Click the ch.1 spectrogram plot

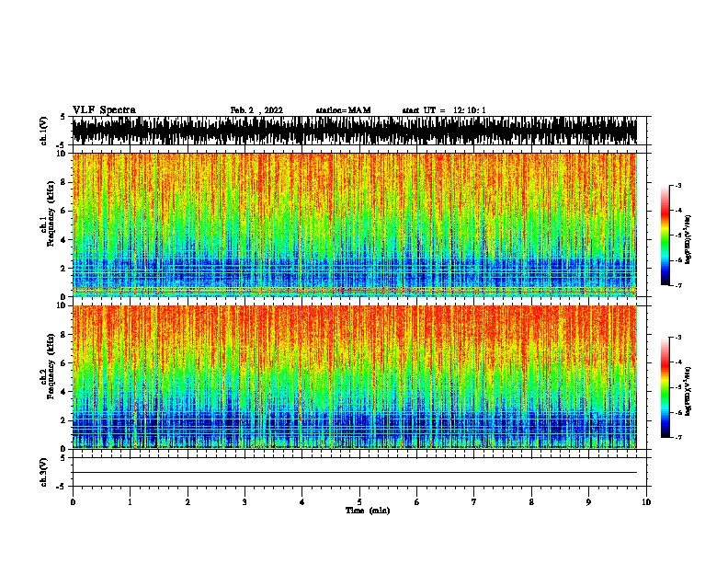click(354, 224)
